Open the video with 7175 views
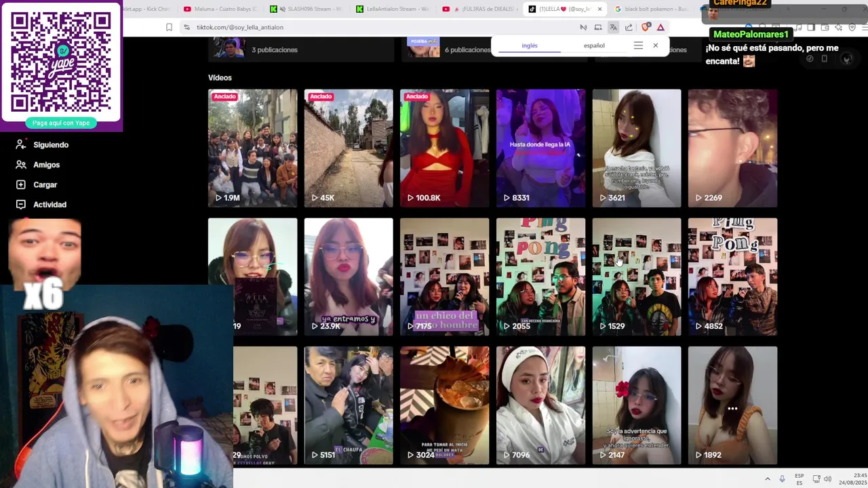Viewport: 868px width, 488px height. (444, 277)
